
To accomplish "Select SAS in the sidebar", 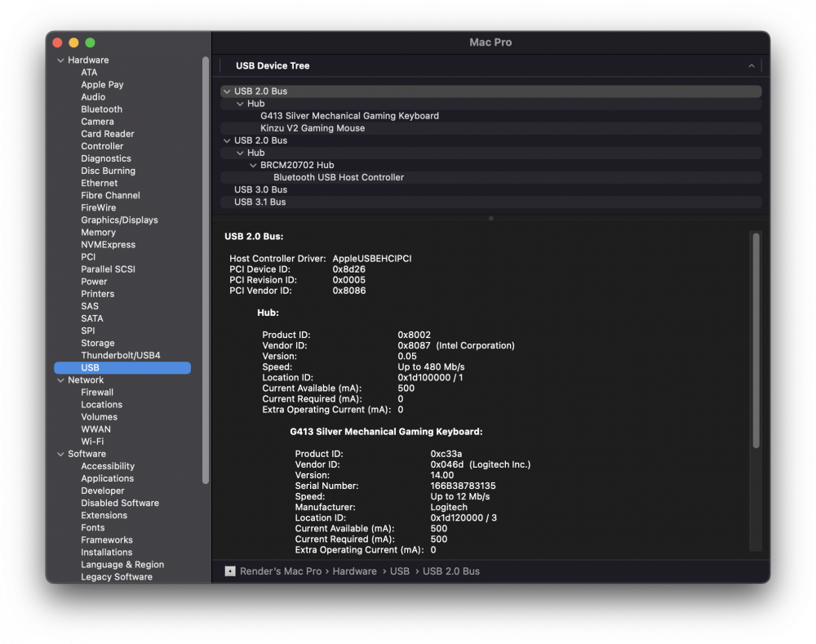I will coord(90,307).
